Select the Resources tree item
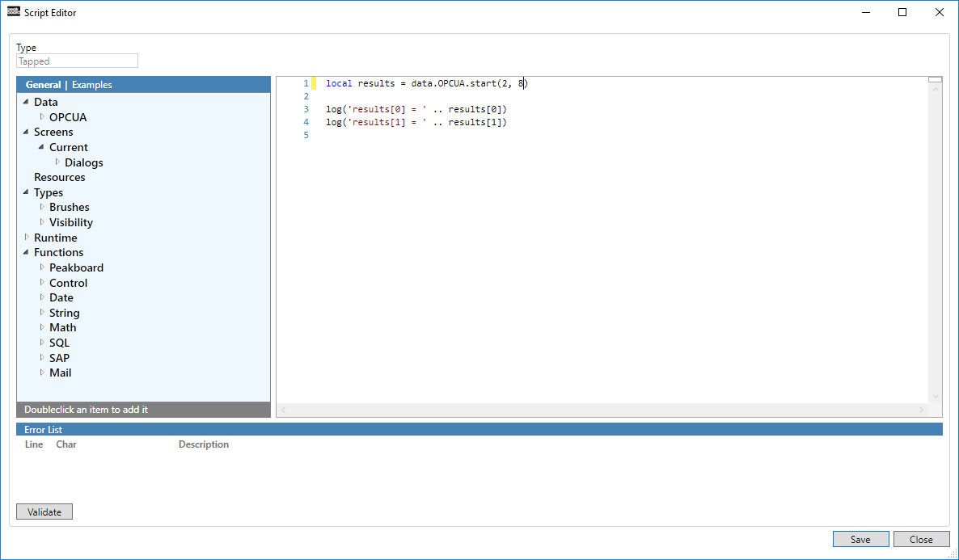The width and height of the screenshot is (959, 560). [59, 177]
